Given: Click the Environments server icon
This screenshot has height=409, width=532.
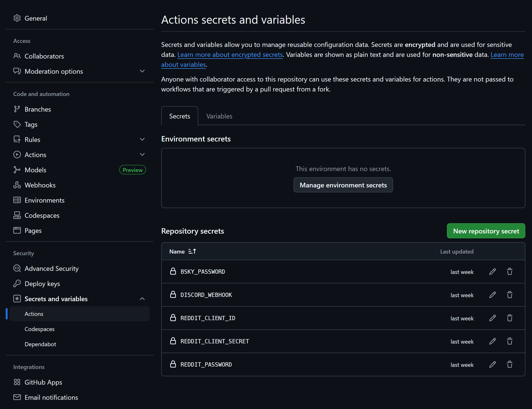Looking at the screenshot, I should [17, 200].
